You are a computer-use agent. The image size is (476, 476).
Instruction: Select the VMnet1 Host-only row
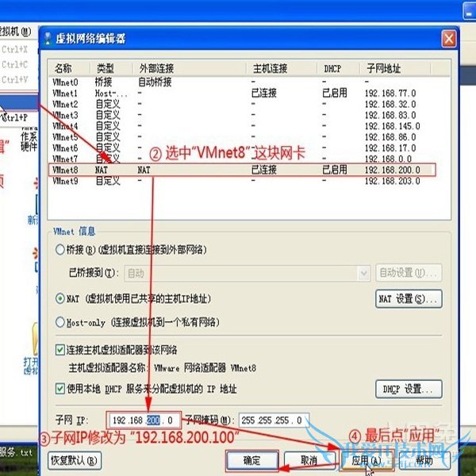[x=249, y=93]
